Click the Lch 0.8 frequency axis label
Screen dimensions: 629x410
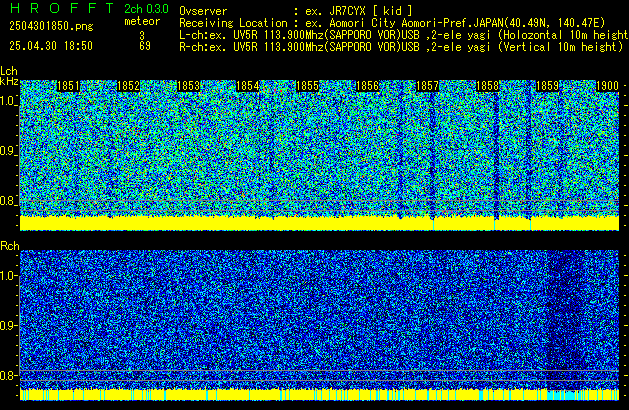8,201
